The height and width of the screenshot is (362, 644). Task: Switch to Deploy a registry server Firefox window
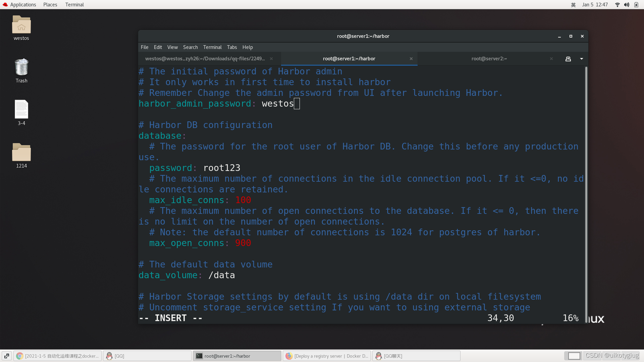point(327,356)
